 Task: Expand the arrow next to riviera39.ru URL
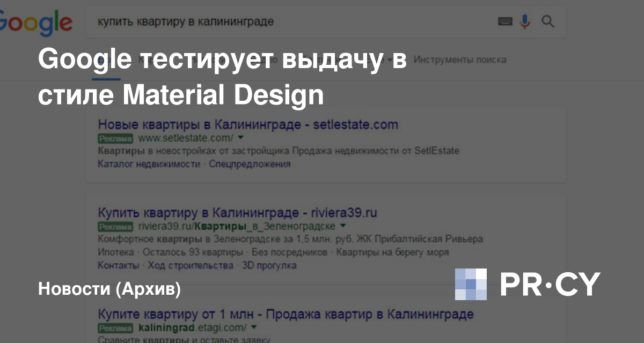click(x=343, y=226)
